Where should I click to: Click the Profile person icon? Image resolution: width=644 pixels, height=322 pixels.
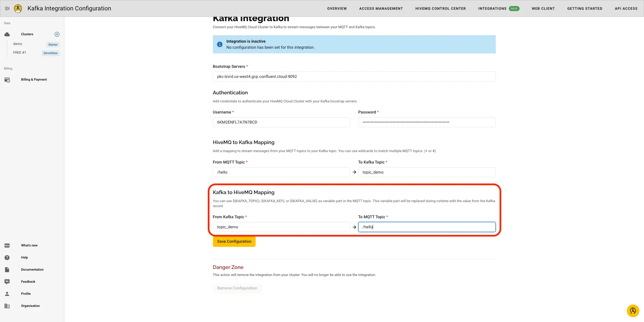7,294
